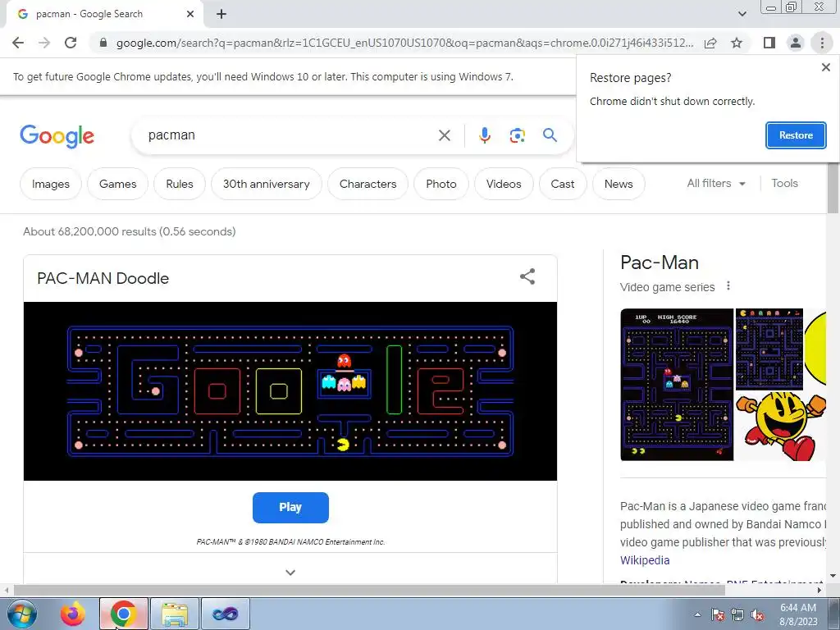Open more options beside Video game series
Viewport: 840px width, 630px height.
728,286
